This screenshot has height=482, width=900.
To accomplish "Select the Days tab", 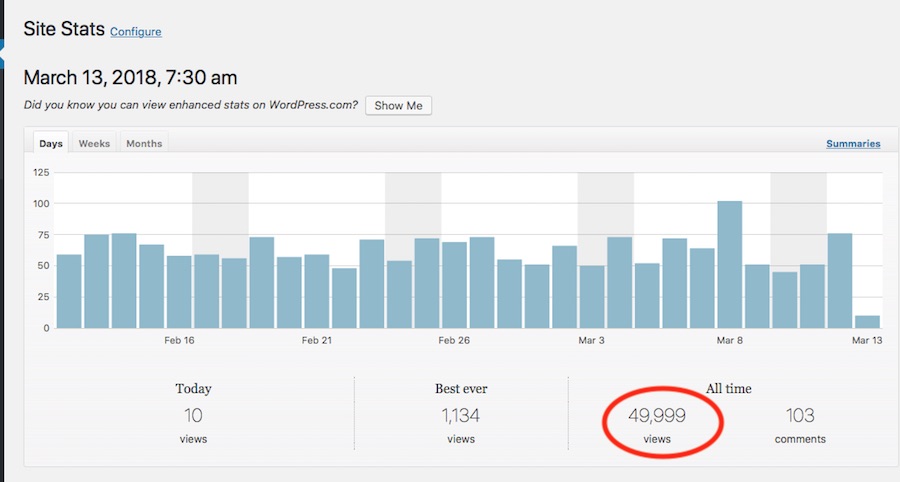I will 51,143.
